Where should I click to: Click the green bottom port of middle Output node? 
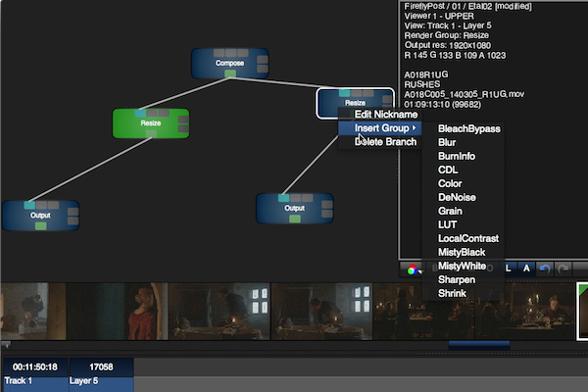[295, 219]
